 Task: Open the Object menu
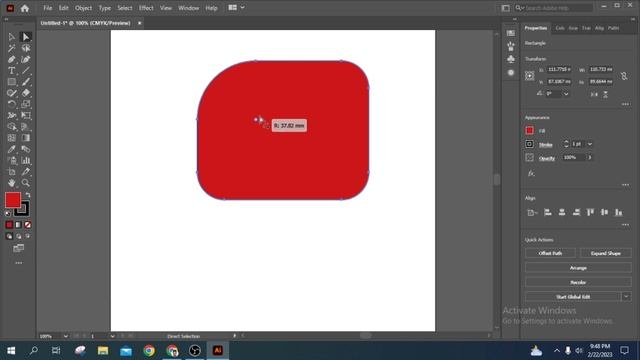[83, 8]
